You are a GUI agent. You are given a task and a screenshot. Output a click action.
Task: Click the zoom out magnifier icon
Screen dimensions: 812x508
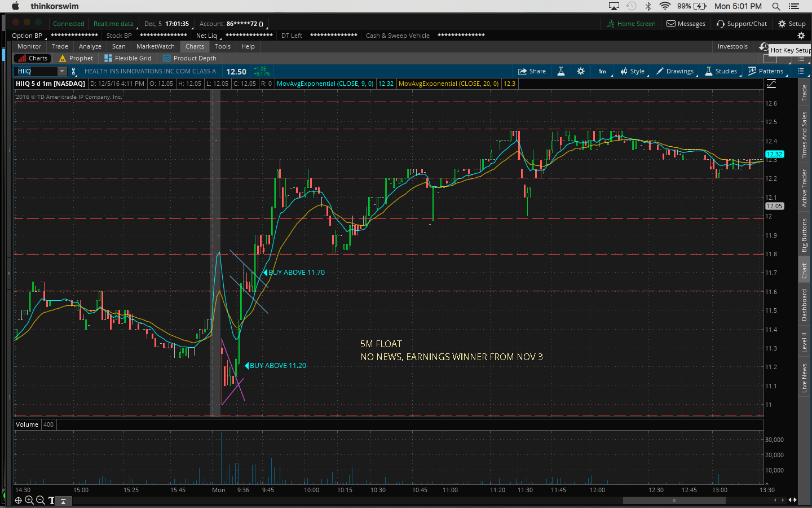(x=41, y=500)
